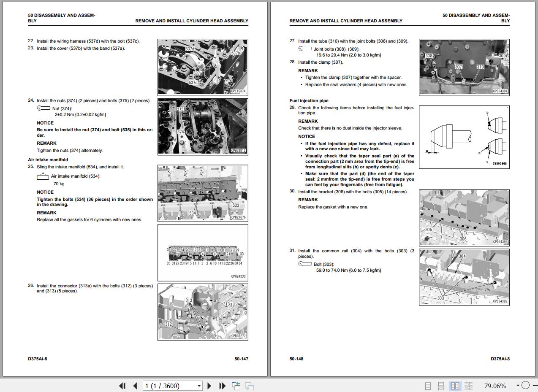
Task: Click the page number input field
Action: (x=169, y=386)
